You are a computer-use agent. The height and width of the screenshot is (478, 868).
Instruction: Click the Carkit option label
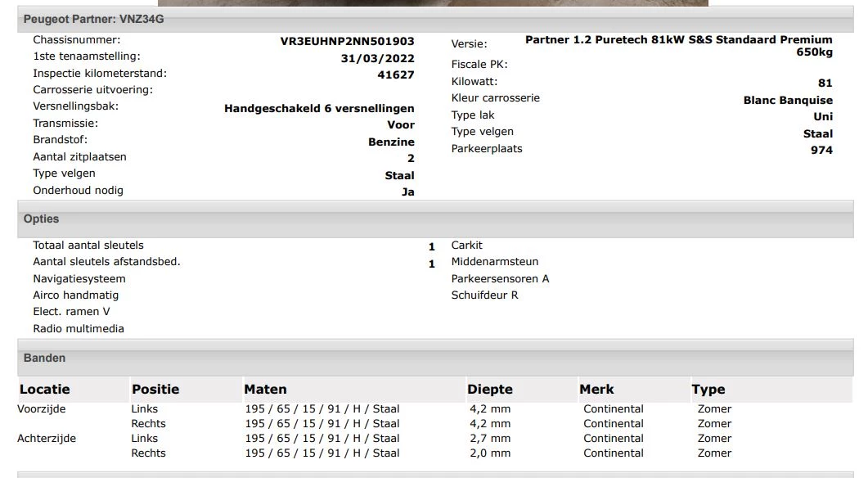(x=465, y=245)
